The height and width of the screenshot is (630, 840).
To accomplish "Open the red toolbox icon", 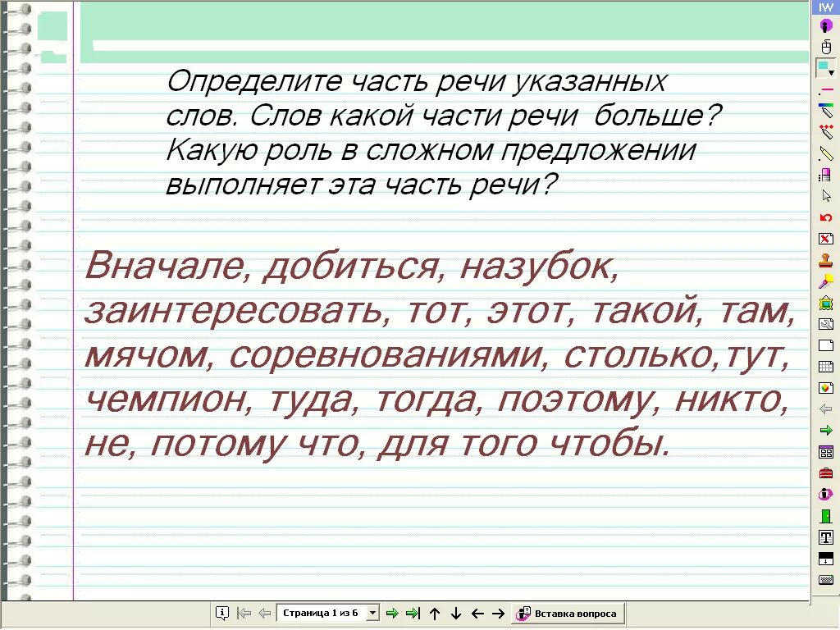I will [825, 473].
